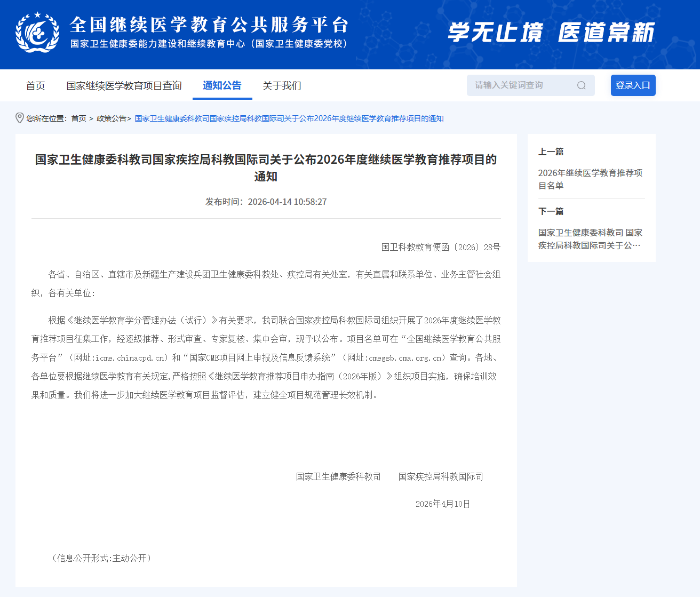Click the location pin icon in breadcrumb

pos(20,118)
